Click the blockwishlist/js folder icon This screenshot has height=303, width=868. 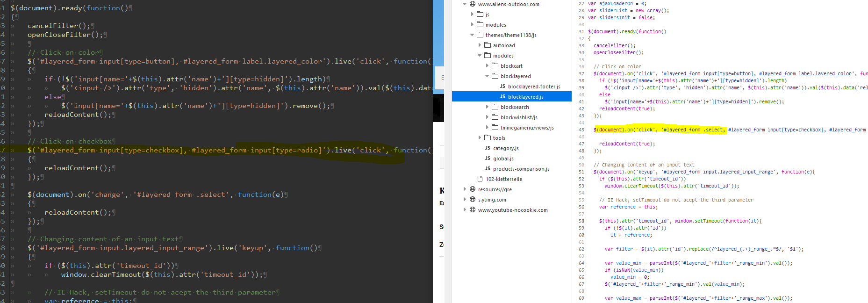click(495, 117)
